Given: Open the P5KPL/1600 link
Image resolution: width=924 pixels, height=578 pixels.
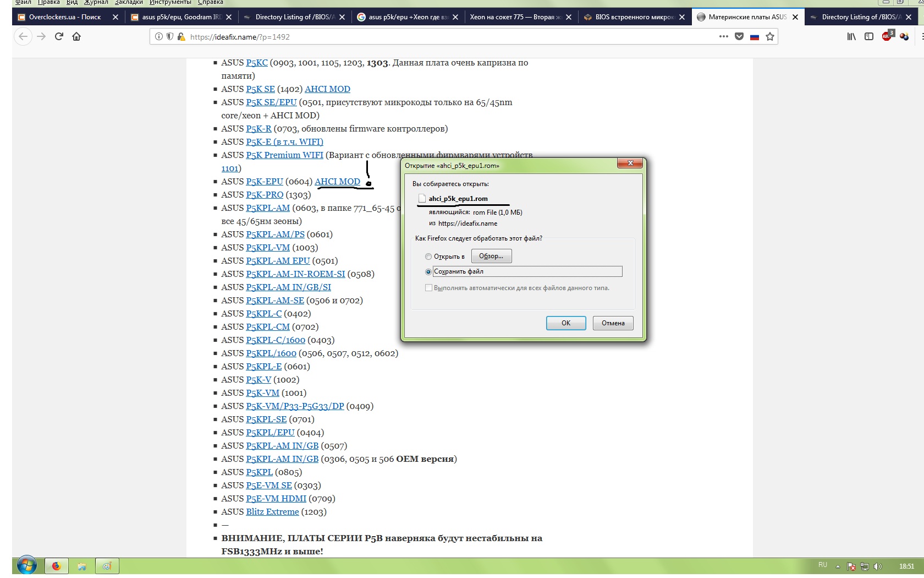Looking at the screenshot, I should point(271,353).
